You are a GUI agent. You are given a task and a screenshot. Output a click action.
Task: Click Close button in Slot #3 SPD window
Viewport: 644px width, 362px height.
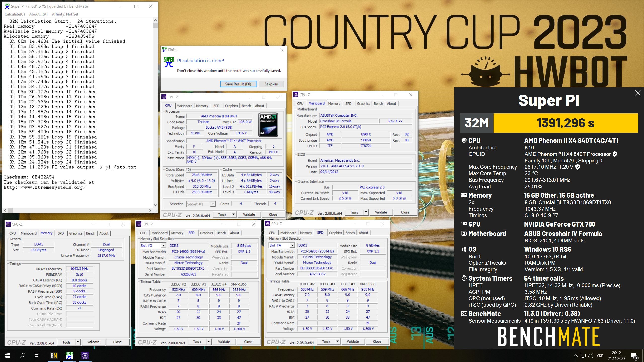click(248, 342)
